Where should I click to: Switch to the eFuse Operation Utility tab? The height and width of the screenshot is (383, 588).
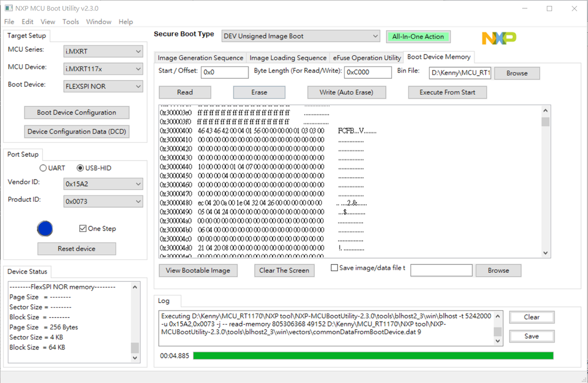tap(366, 58)
